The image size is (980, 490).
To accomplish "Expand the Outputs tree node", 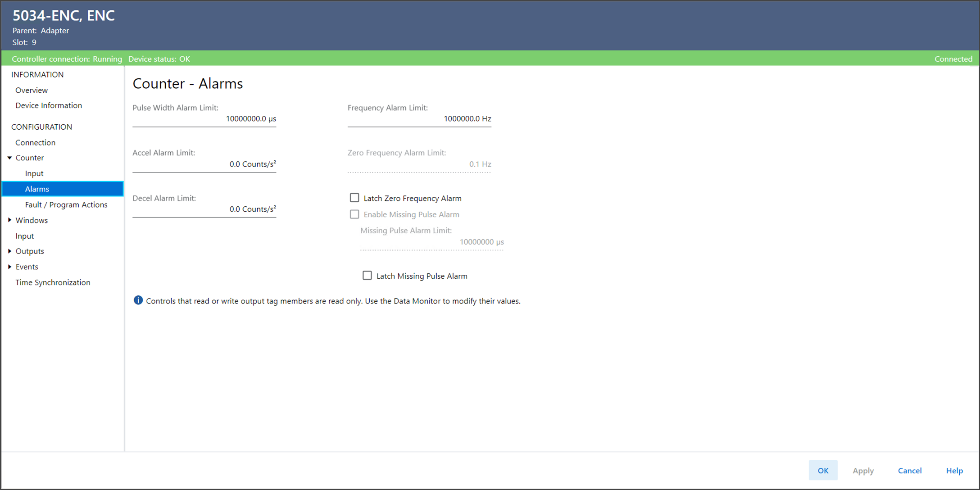I will click(x=9, y=251).
